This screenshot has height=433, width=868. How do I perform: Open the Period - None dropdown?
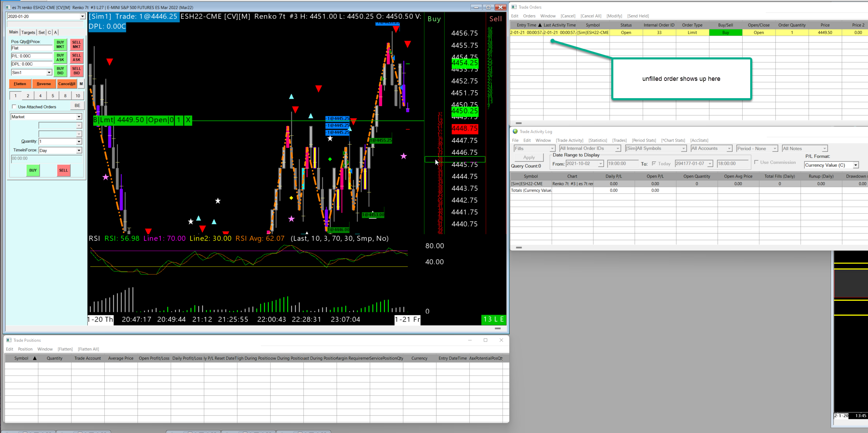[757, 148]
